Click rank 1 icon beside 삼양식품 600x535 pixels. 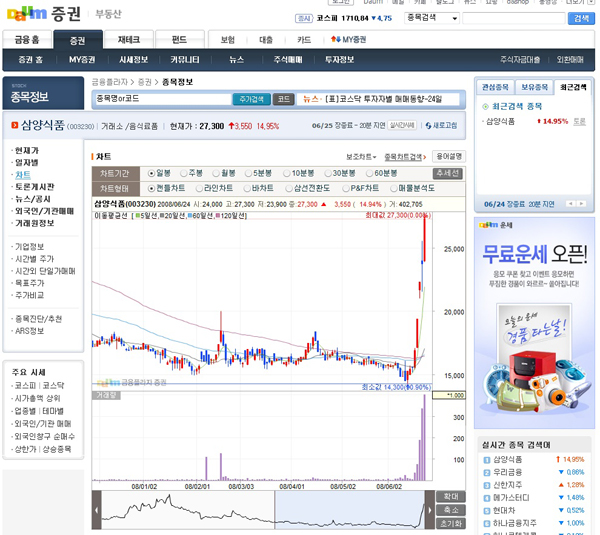coord(487,460)
